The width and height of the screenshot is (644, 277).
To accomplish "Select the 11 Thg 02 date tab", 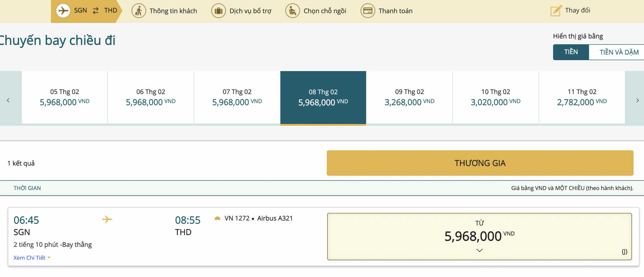I will [582, 97].
